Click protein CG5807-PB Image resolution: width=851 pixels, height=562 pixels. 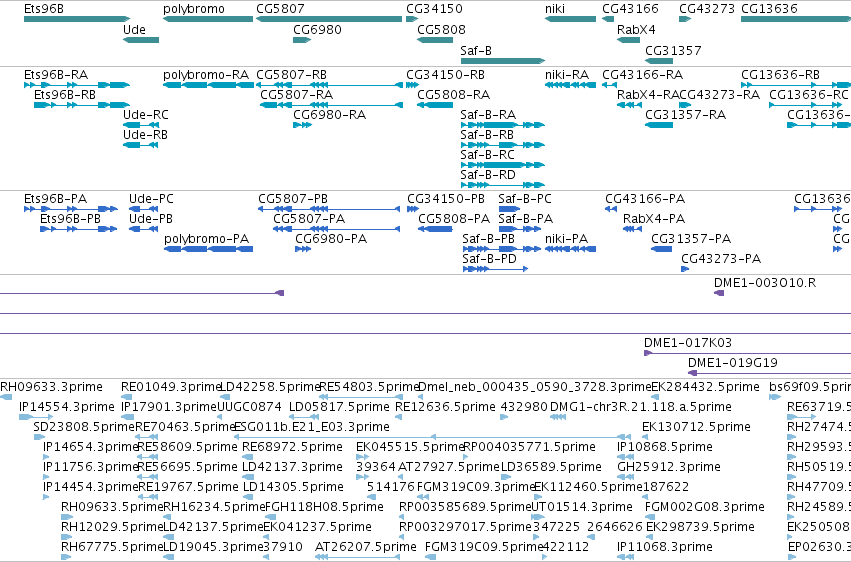(329, 209)
